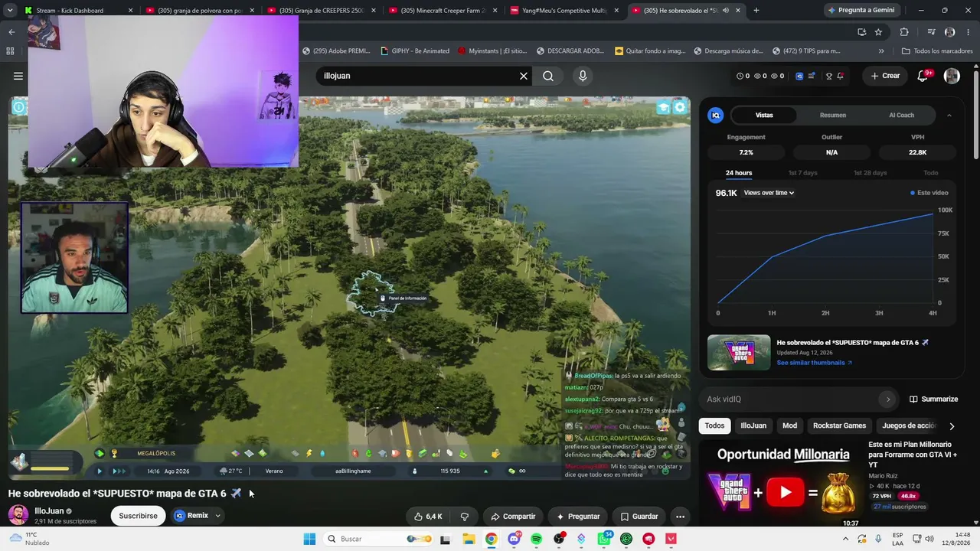Select 1st 7 days time range
Viewport: 980px width, 551px height.
click(x=803, y=173)
